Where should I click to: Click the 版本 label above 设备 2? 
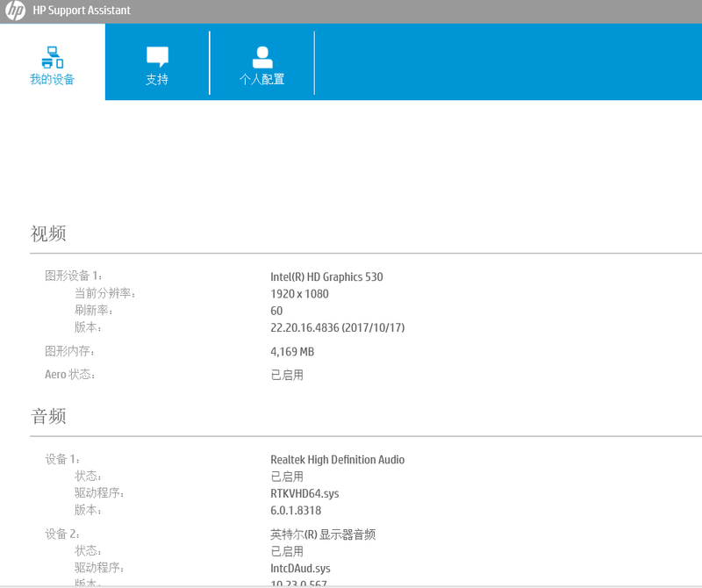click(x=89, y=510)
